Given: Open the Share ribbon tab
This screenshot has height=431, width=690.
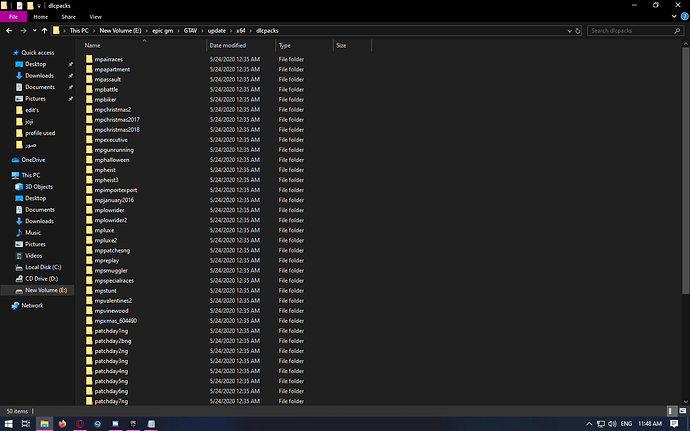Looking at the screenshot, I should 69,17.
